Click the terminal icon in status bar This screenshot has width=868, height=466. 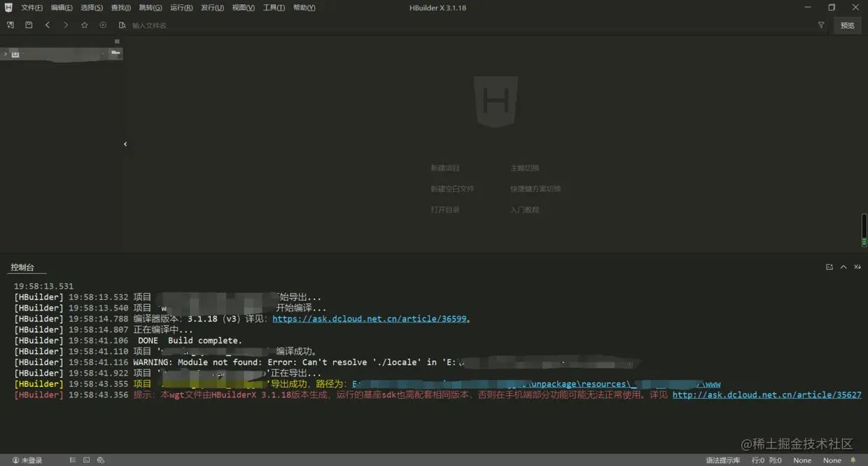click(87, 460)
